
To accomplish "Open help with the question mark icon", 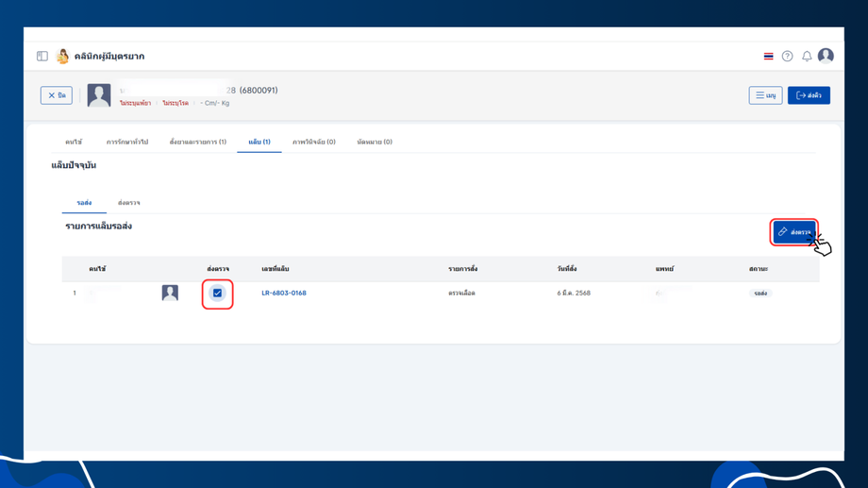I will point(787,56).
